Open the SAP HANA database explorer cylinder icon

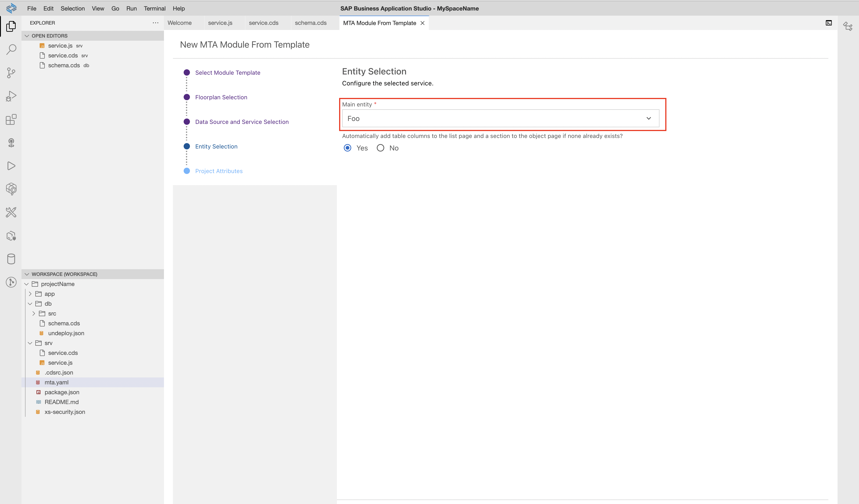click(11, 259)
